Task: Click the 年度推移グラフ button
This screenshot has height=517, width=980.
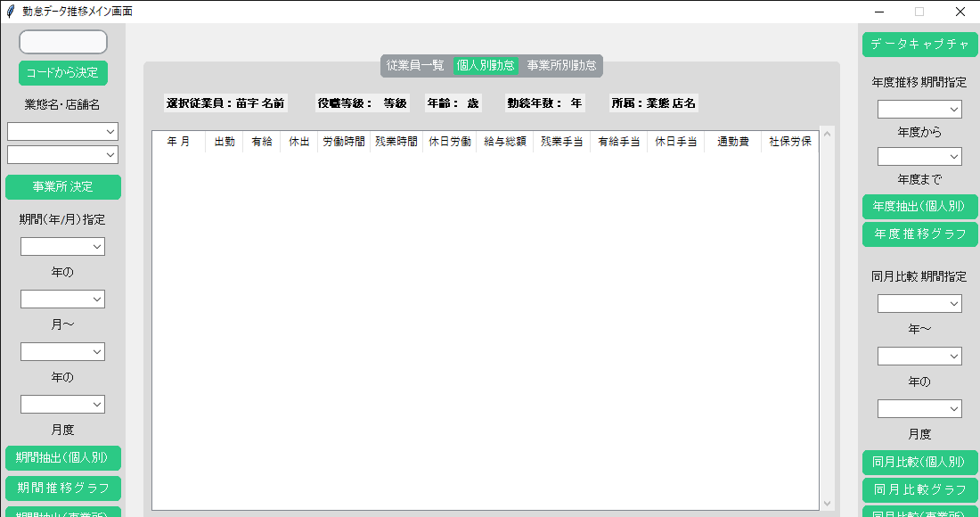Action: coord(919,234)
